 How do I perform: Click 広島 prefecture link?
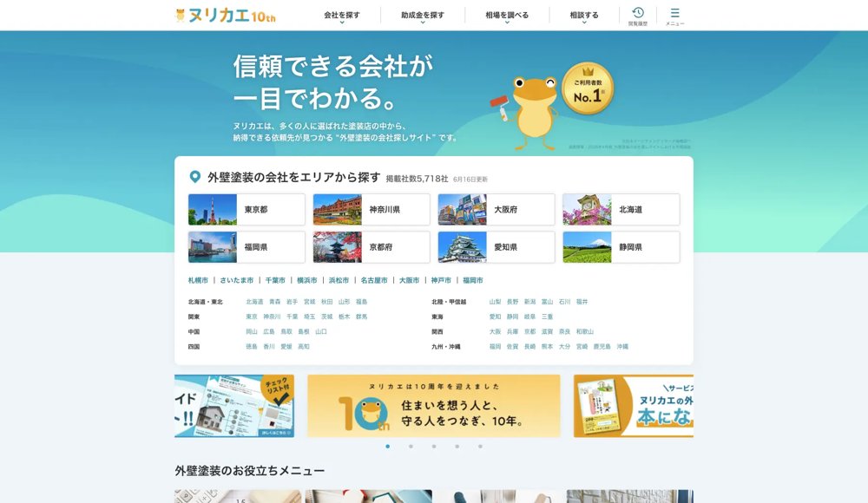point(269,331)
